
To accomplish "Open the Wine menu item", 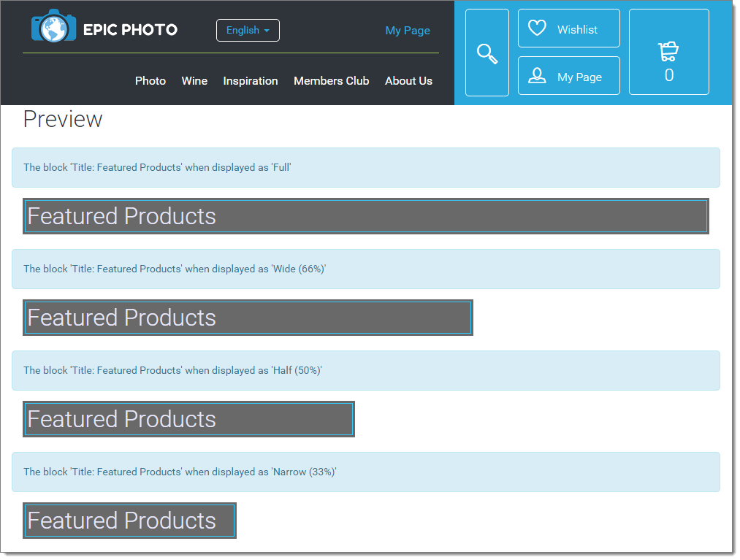I will 194,81.
